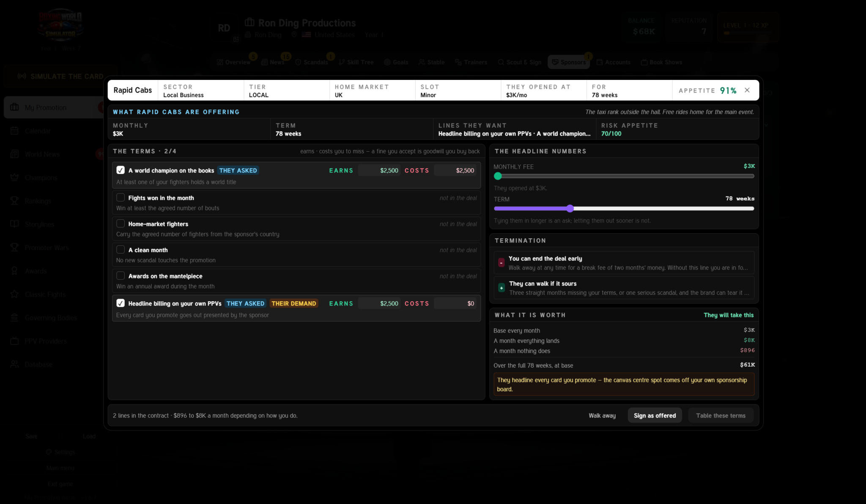Open Storylines via its book icon

pyautogui.click(x=14, y=224)
